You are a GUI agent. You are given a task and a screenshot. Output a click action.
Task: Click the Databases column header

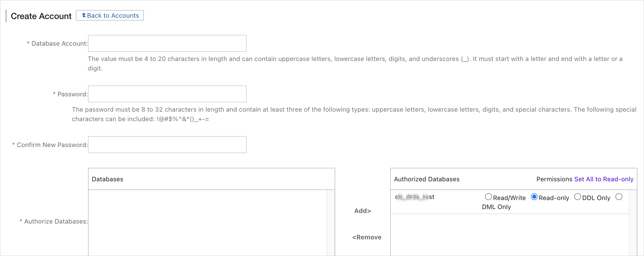point(107,179)
